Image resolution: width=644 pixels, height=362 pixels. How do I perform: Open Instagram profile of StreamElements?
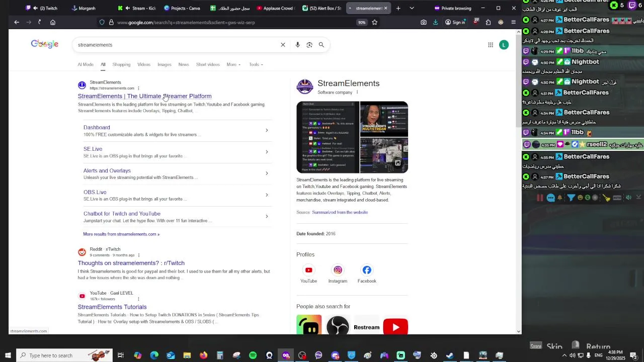tap(338, 275)
